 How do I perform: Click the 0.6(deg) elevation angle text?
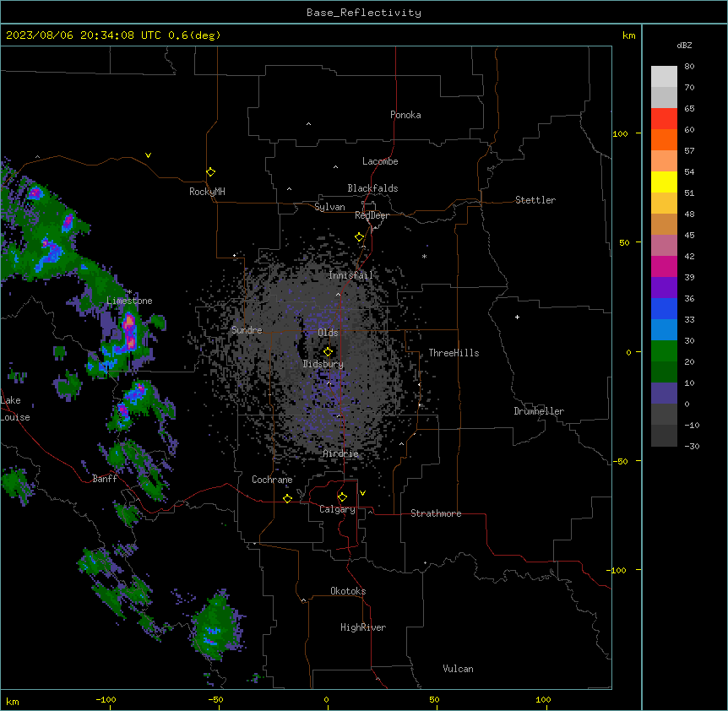[194, 35]
